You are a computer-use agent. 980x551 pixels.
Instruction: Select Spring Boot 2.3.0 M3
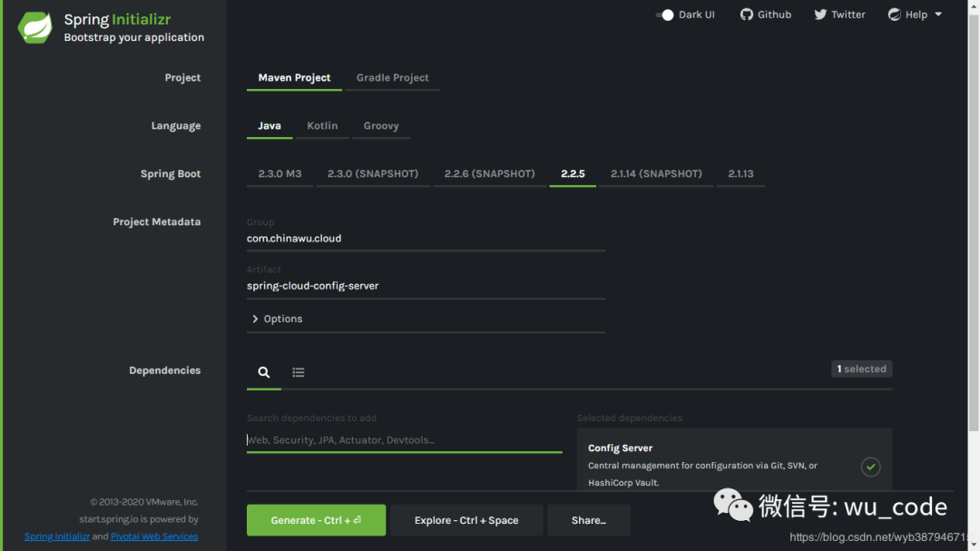[x=280, y=174]
